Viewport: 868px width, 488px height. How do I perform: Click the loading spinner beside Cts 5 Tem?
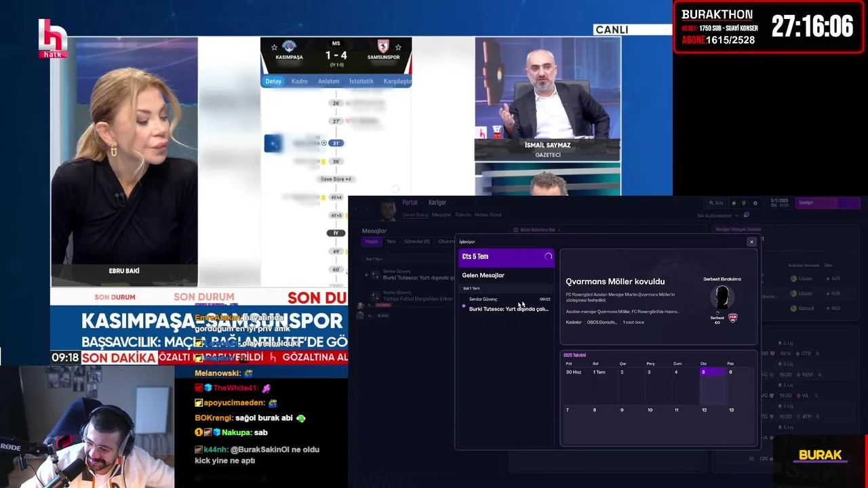(x=548, y=257)
